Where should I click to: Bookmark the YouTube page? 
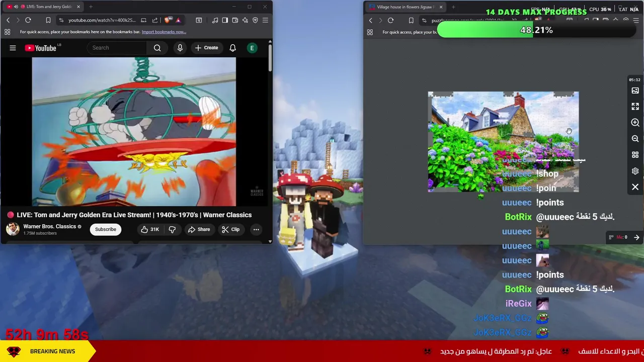coord(48,20)
